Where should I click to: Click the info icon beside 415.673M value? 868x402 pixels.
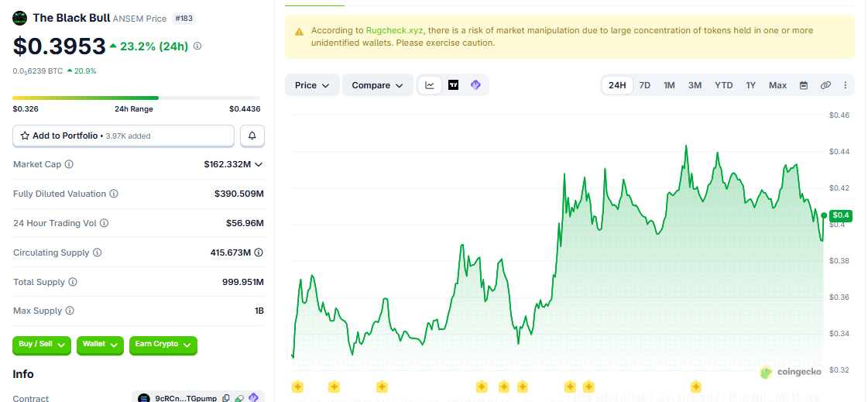click(259, 253)
